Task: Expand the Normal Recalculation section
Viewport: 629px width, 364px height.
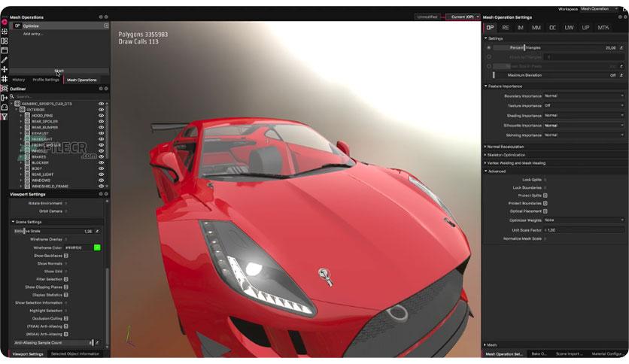Action: pos(505,147)
